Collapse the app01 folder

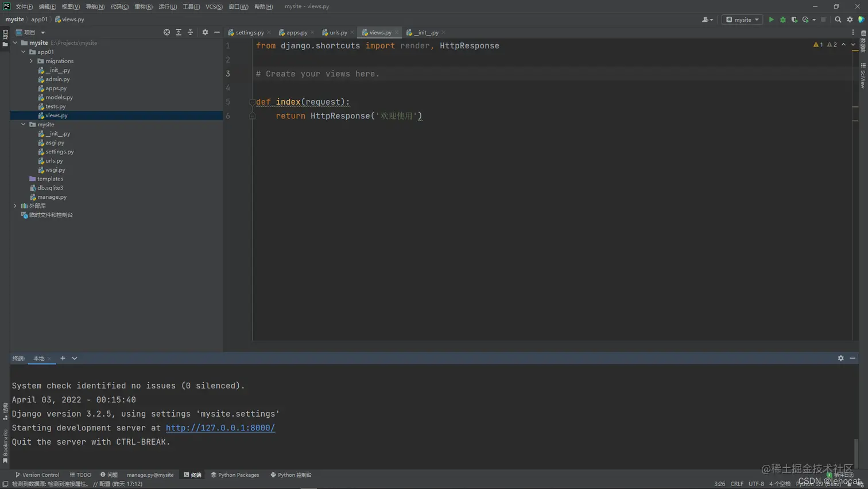point(24,52)
